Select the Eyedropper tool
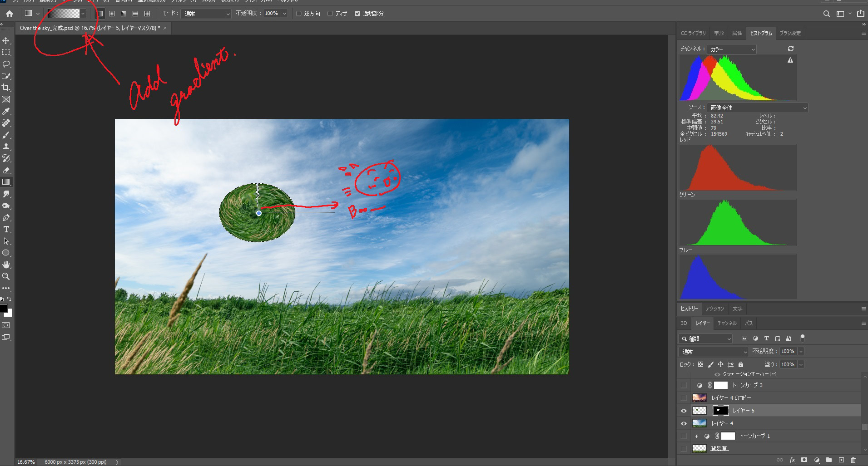868x466 pixels. pyautogui.click(x=6, y=111)
